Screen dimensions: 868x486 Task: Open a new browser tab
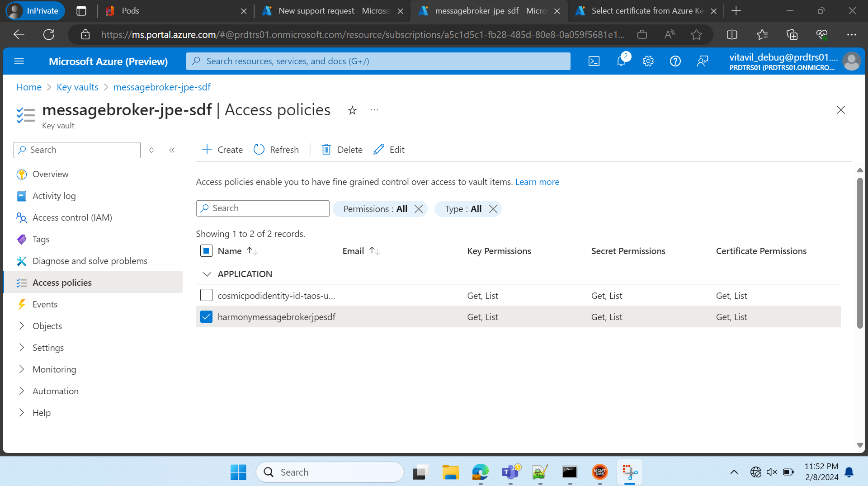tap(736, 11)
